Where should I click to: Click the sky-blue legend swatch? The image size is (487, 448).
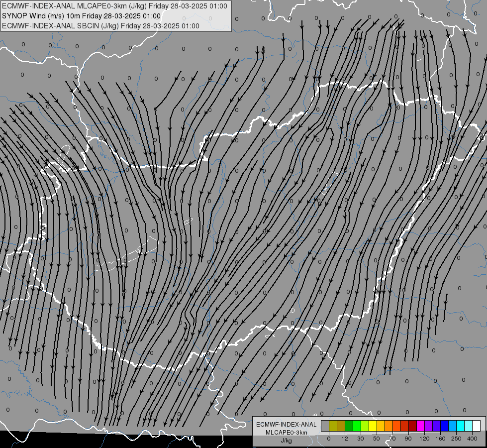pyautogui.click(x=453, y=426)
